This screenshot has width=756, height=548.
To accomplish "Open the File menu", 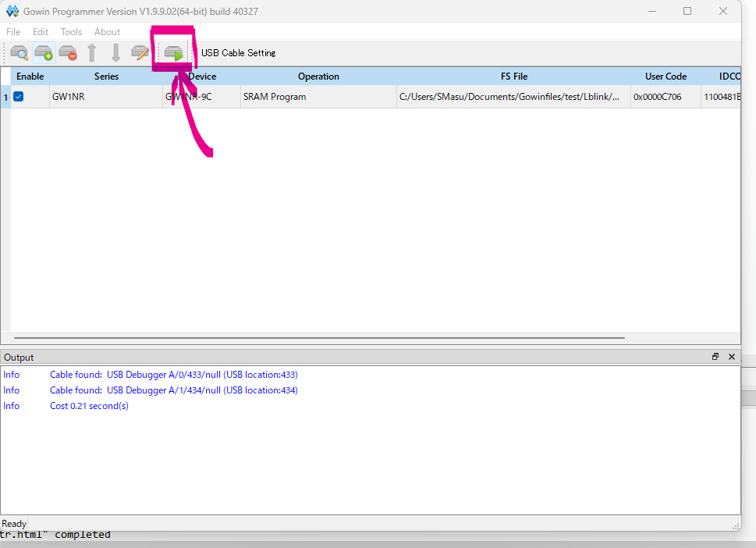I will (x=13, y=32).
